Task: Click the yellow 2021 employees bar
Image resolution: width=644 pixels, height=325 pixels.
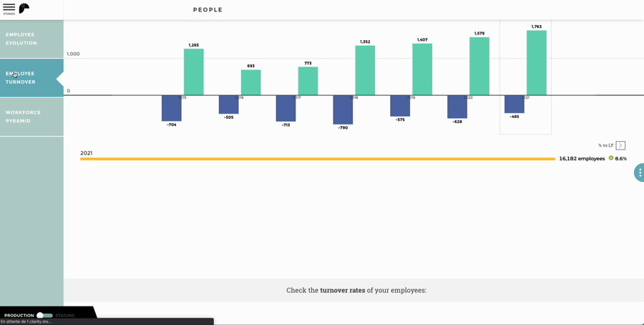Action: (318, 159)
